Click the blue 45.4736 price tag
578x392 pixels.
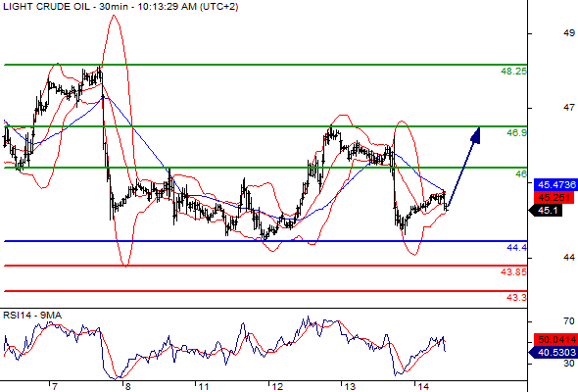(555, 184)
